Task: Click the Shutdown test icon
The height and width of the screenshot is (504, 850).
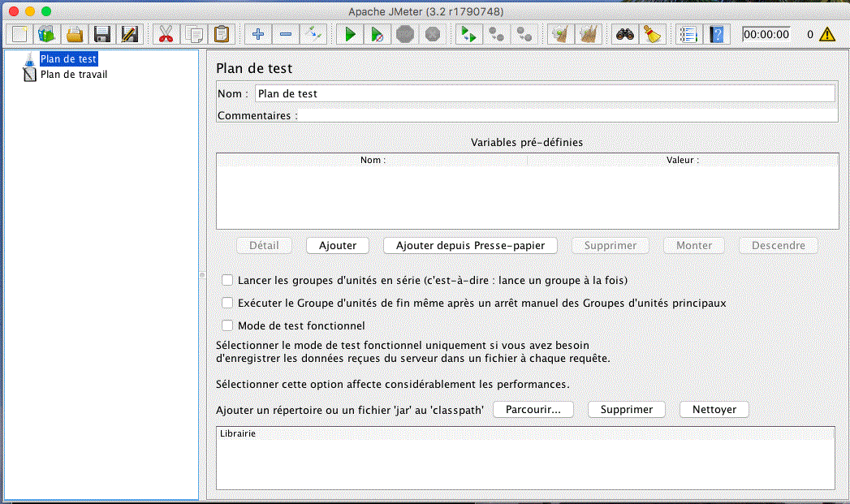Action: (433, 34)
